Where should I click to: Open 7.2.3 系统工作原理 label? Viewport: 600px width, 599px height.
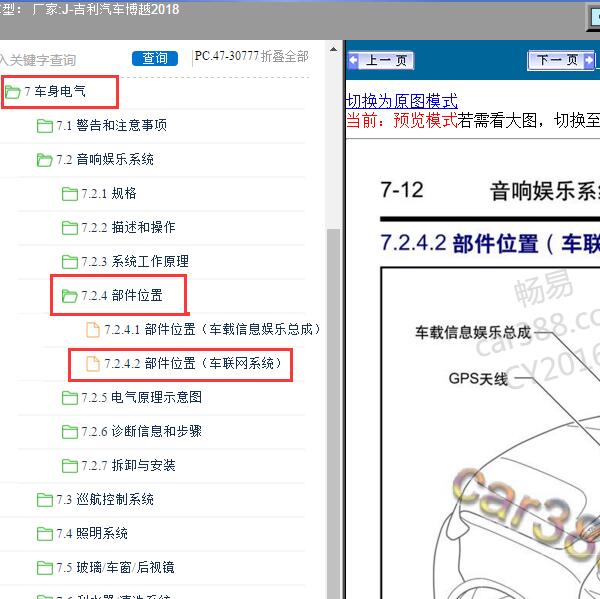tap(135, 261)
